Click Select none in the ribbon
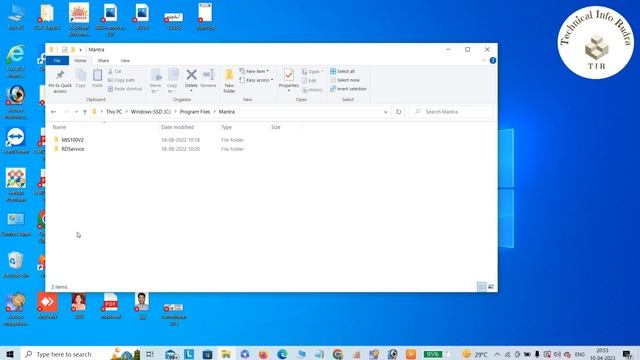 tap(345, 80)
